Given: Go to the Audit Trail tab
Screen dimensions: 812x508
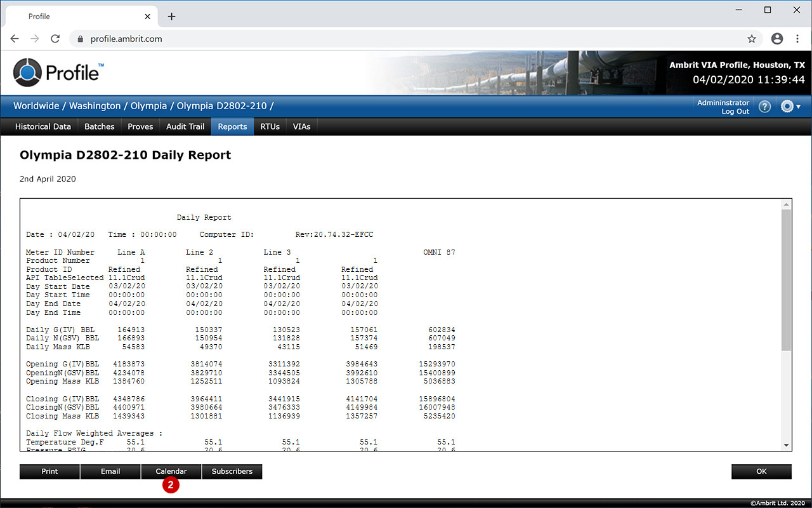Looking at the screenshot, I should point(185,126).
